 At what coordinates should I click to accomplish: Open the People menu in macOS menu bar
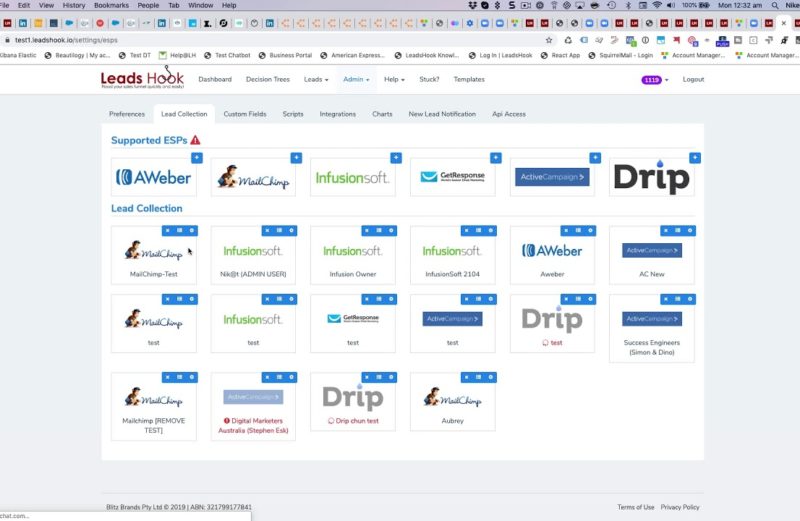click(148, 5)
